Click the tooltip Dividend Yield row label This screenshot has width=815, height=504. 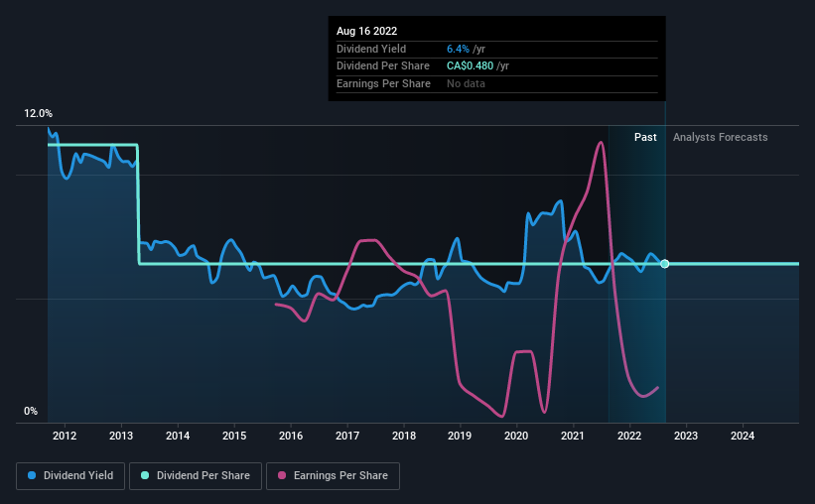coord(371,49)
